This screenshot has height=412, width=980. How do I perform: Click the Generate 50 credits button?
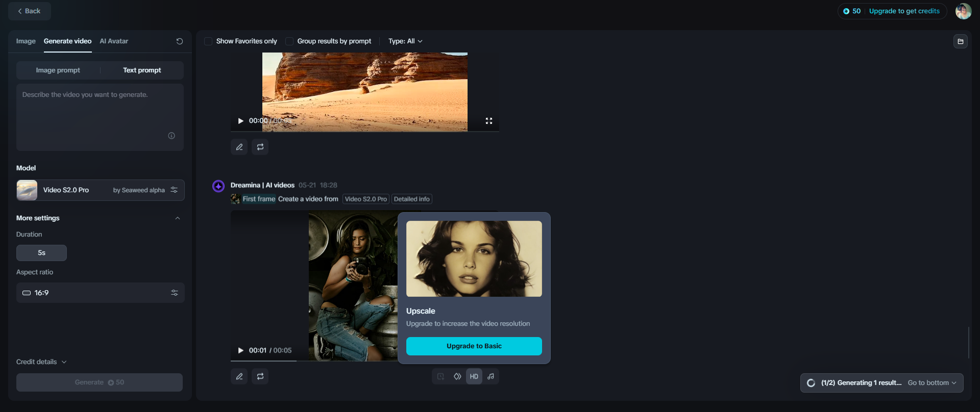coord(100,382)
